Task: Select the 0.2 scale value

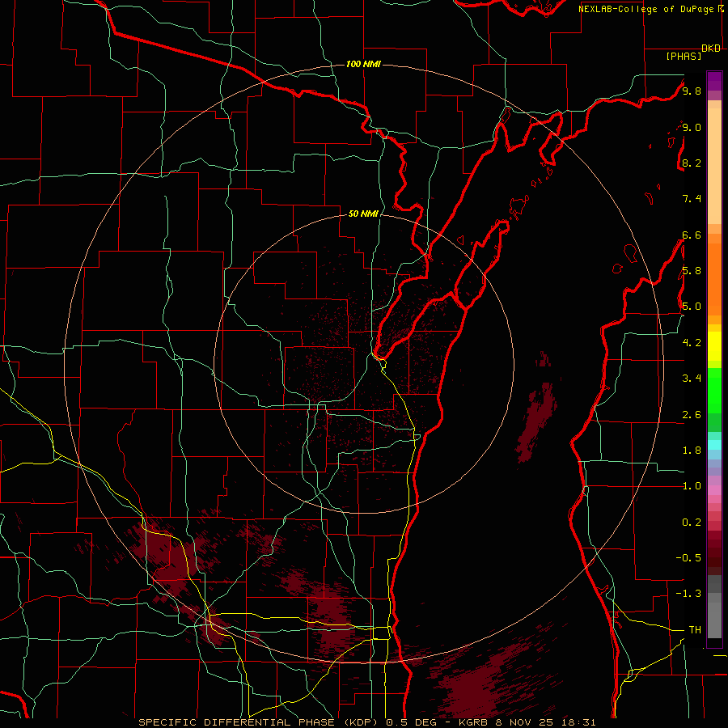Action: coord(692,522)
